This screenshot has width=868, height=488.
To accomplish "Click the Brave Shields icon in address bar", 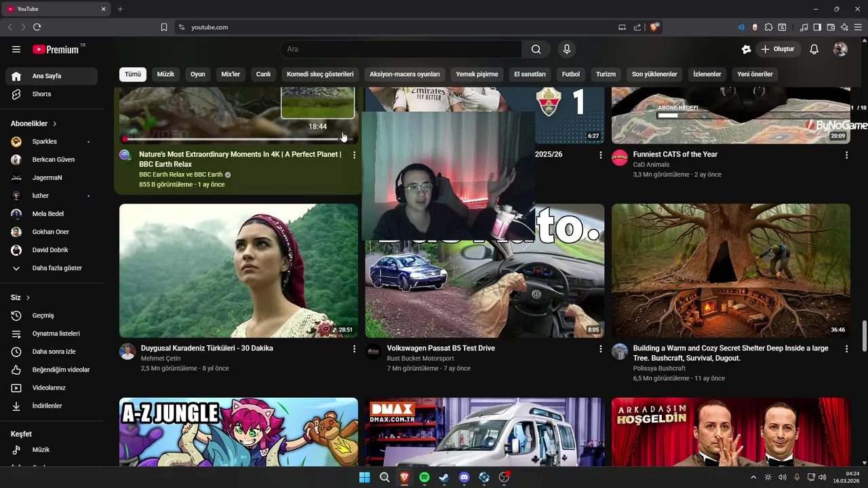I will tap(654, 27).
